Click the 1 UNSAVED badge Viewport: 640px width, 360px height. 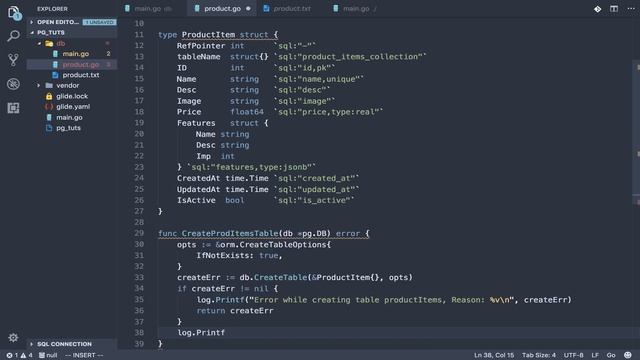(x=99, y=22)
